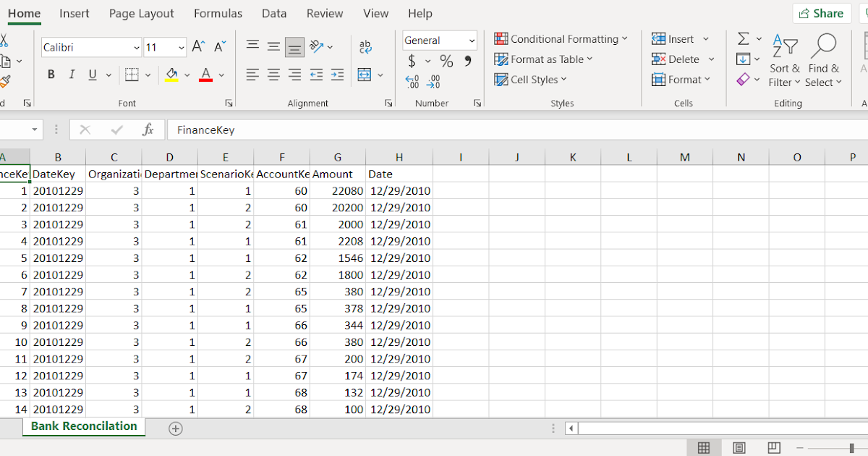Screen dimensions: 868x456
Task: Open the font name dropdown
Action: point(136,47)
